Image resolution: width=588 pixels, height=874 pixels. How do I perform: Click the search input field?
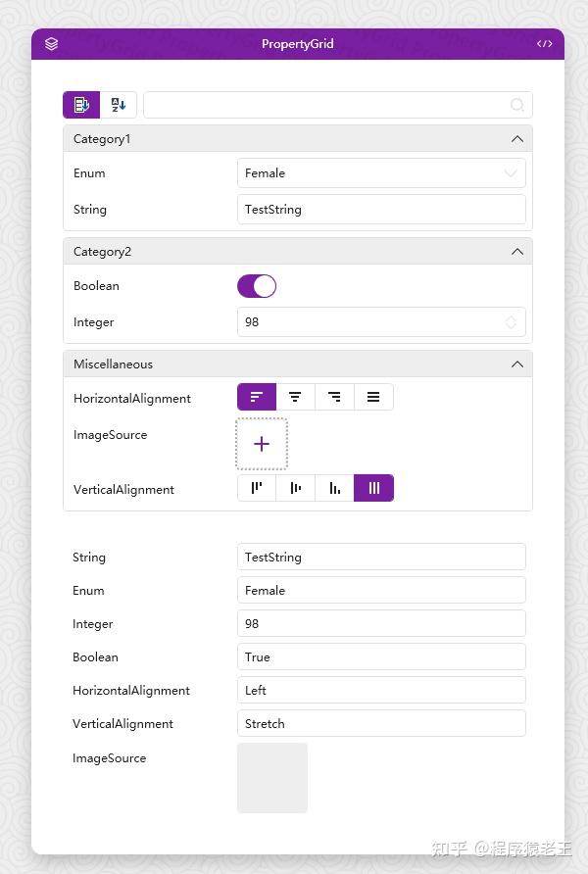(338, 104)
